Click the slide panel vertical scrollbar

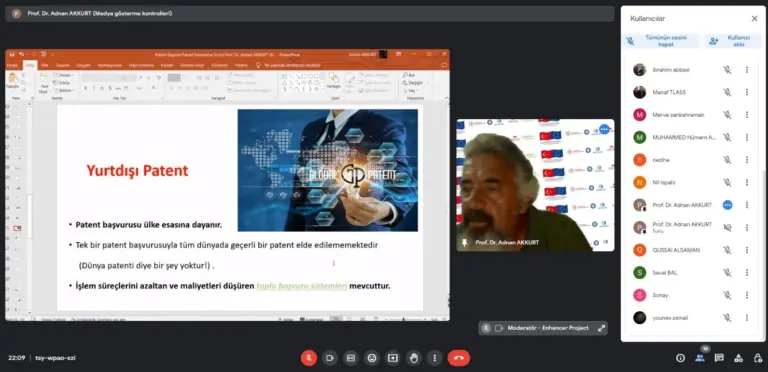[30, 207]
